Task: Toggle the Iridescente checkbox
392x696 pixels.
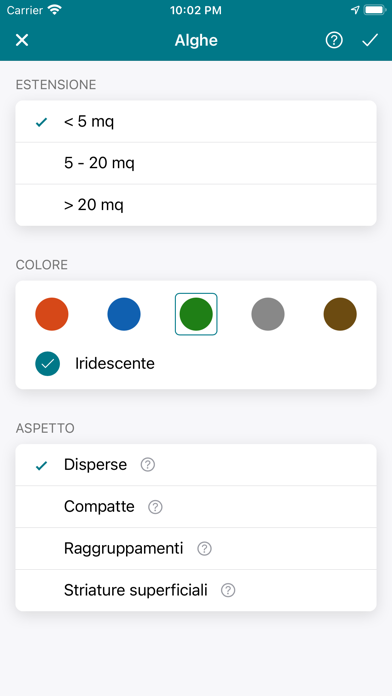Action: [x=48, y=364]
